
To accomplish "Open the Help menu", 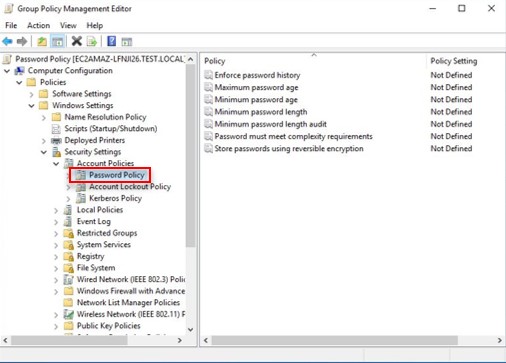I will tap(95, 25).
